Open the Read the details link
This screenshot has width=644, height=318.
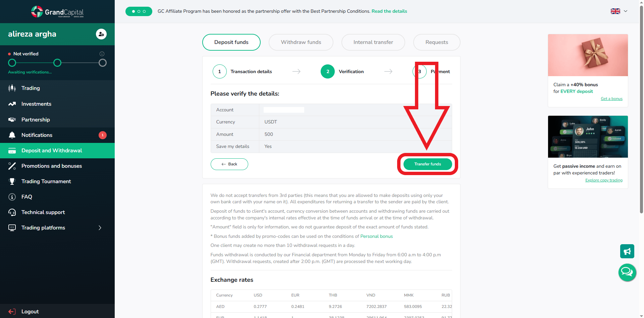389,11
